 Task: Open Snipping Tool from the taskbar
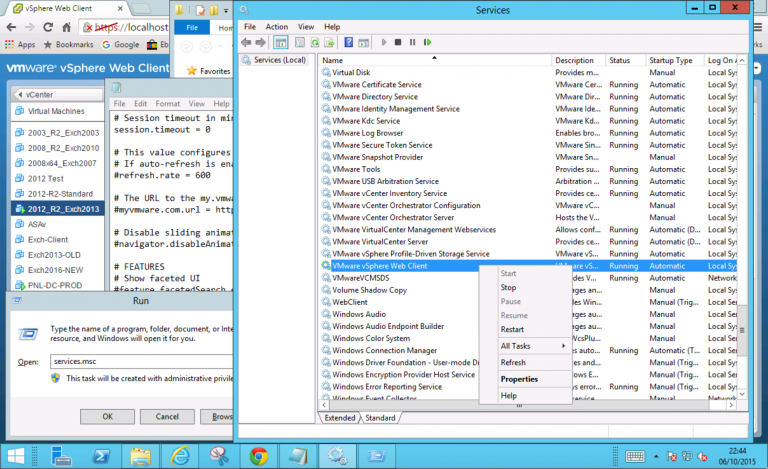tap(219, 456)
